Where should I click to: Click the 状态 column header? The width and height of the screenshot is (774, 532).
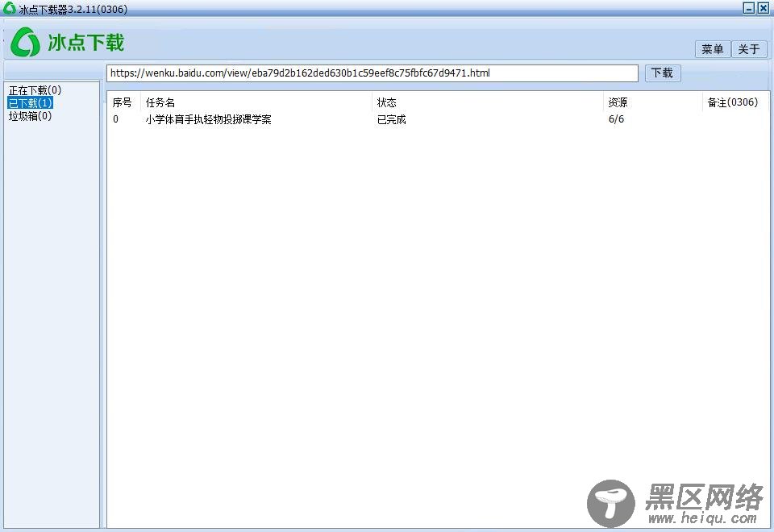click(386, 102)
